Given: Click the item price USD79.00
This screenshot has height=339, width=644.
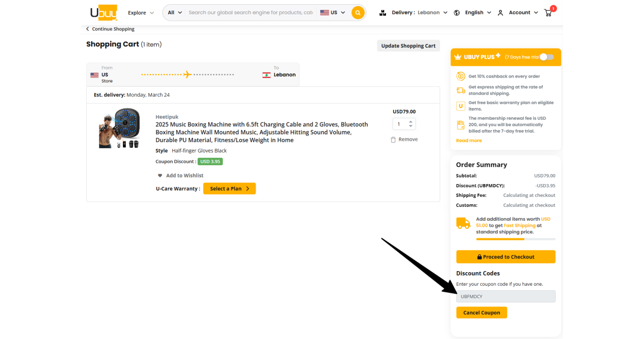Looking at the screenshot, I should [404, 112].
